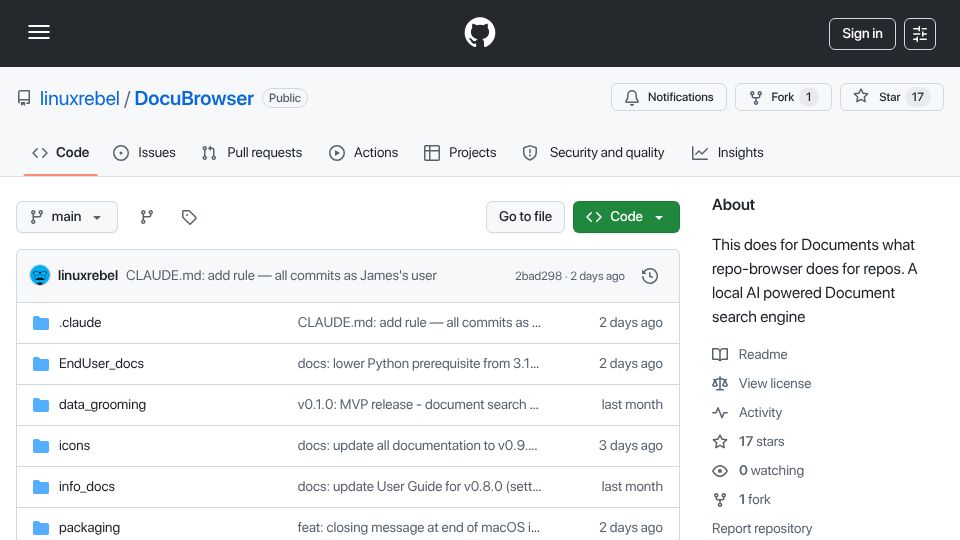Click the star count badge 17
960x540 pixels.
pyautogui.click(x=917, y=97)
